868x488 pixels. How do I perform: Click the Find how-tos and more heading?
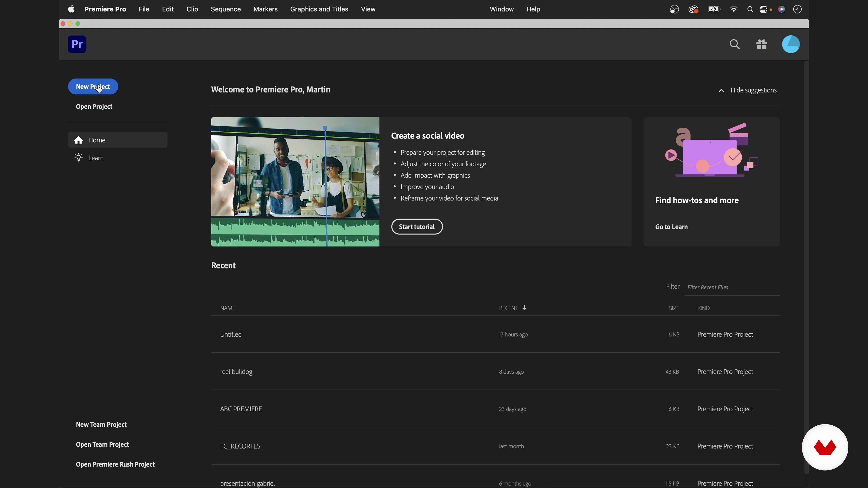pos(697,200)
